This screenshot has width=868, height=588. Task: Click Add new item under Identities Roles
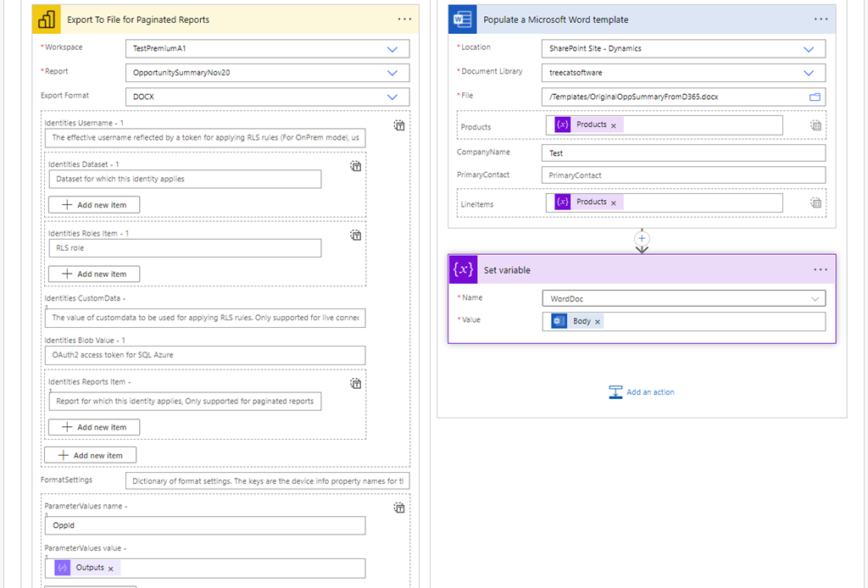[93, 273]
